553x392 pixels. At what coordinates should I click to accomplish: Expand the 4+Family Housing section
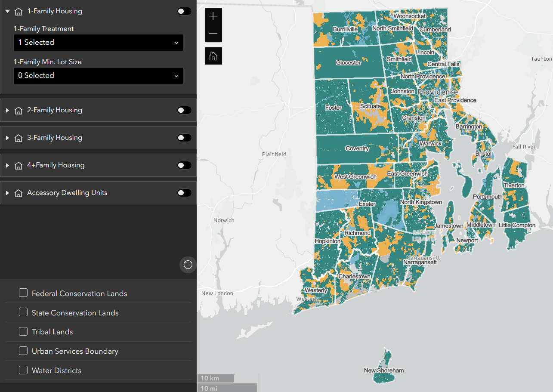(x=7, y=165)
